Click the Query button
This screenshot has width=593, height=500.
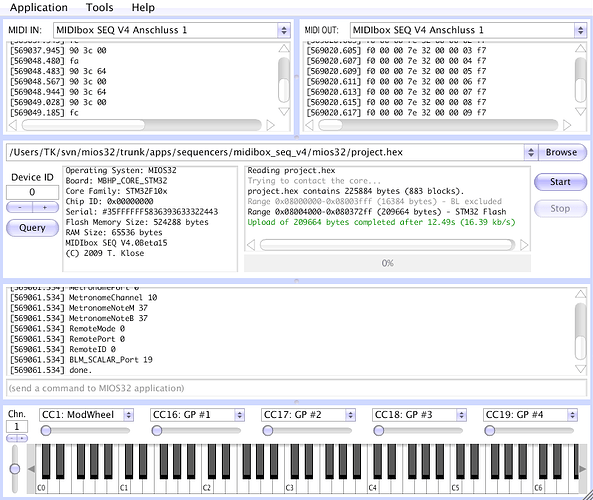pos(33,228)
